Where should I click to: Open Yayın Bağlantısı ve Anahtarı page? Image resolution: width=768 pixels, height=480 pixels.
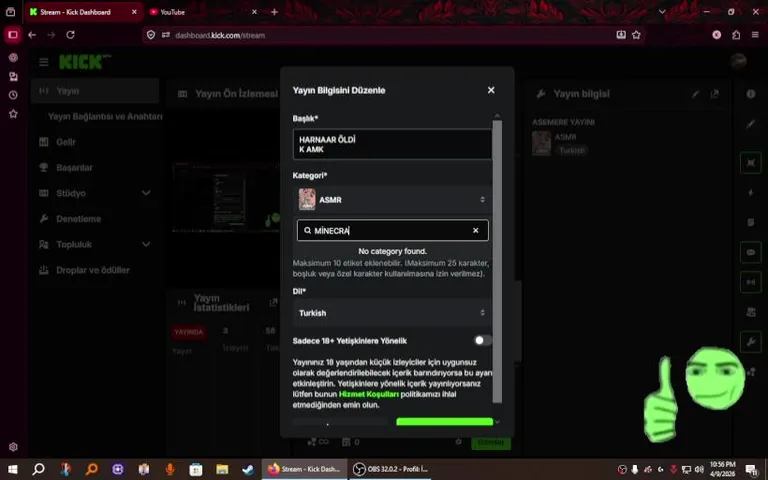pyautogui.click(x=105, y=117)
